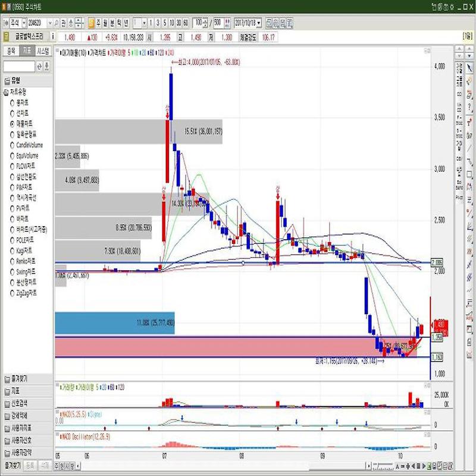This screenshot has width=476, height=476.
Task: Click the 분 minute period button
Action: [112, 23]
